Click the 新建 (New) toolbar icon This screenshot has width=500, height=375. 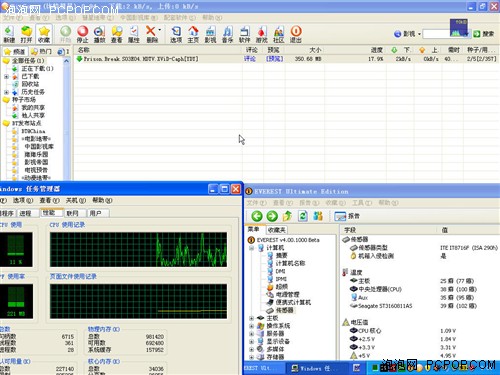9,34
